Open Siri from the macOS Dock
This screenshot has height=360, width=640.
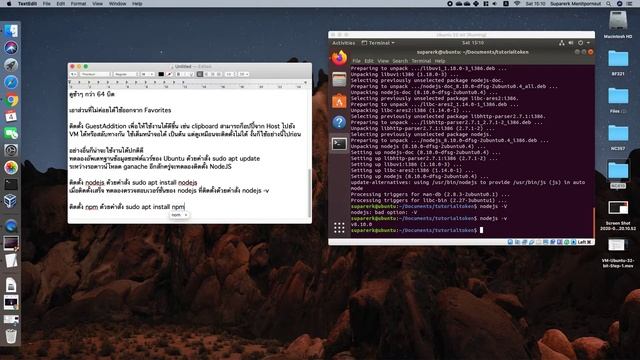11,48
